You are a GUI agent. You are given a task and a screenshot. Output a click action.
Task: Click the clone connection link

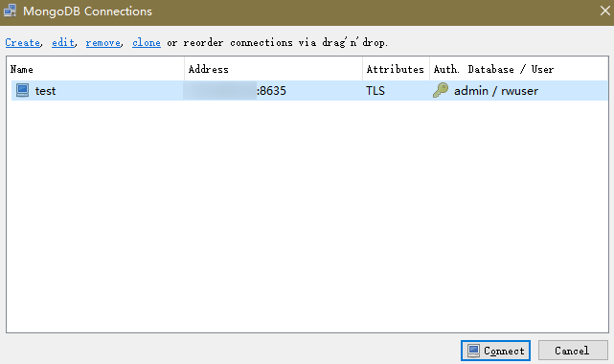(x=146, y=42)
